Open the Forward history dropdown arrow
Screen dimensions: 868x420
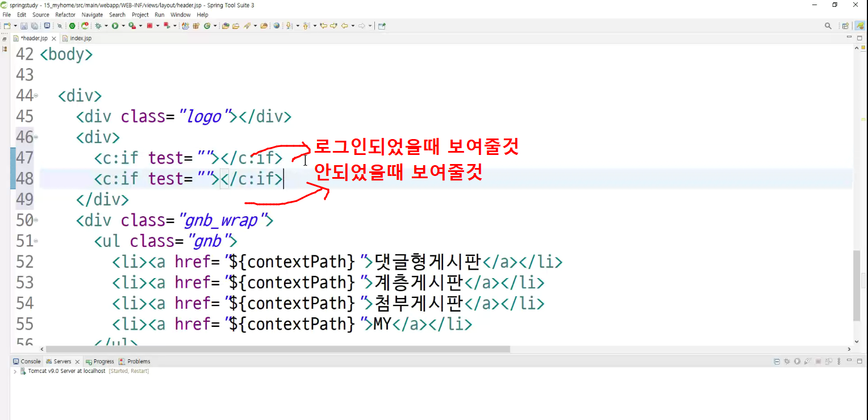[370, 26]
